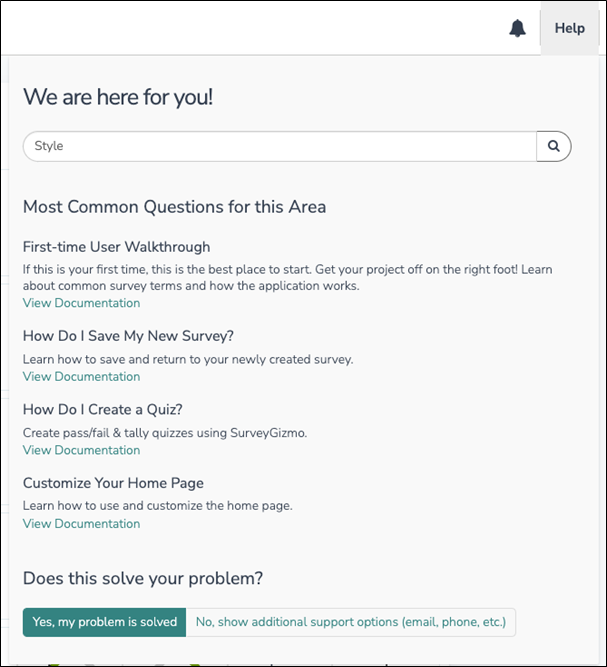Click the First-time User Walkthrough heading
The image size is (607, 667).
click(x=117, y=247)
